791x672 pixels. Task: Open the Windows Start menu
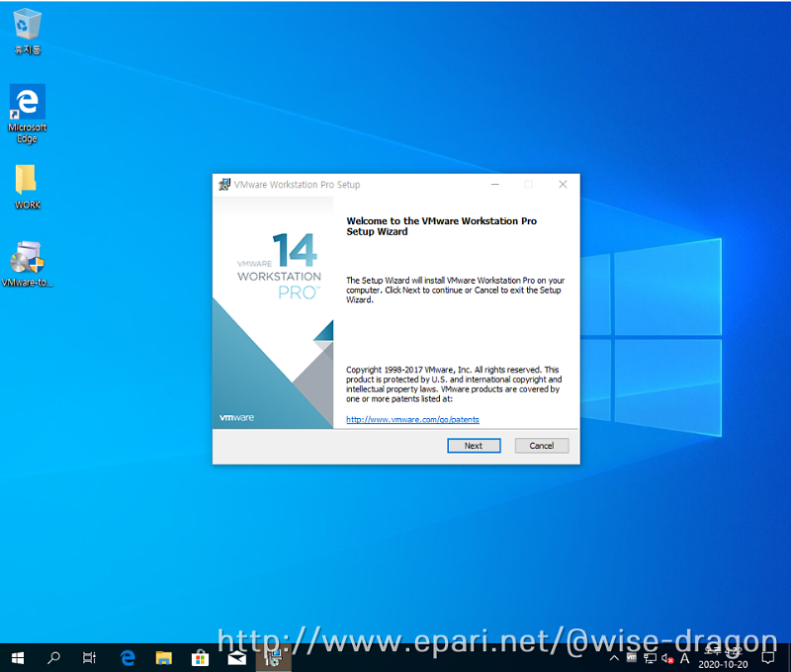(x=18, y=658)
